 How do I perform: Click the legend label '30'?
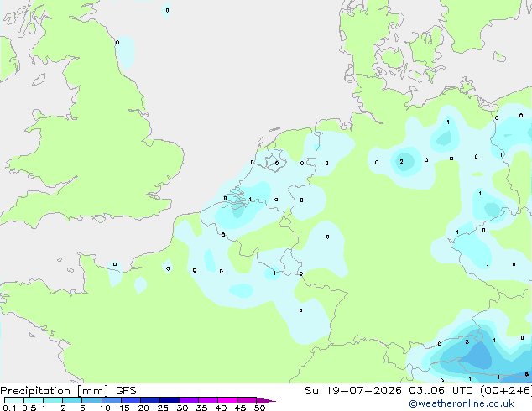point(182,408)
